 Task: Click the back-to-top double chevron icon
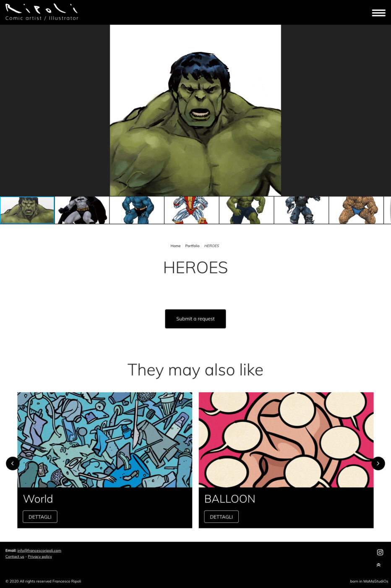click(378, 565)
